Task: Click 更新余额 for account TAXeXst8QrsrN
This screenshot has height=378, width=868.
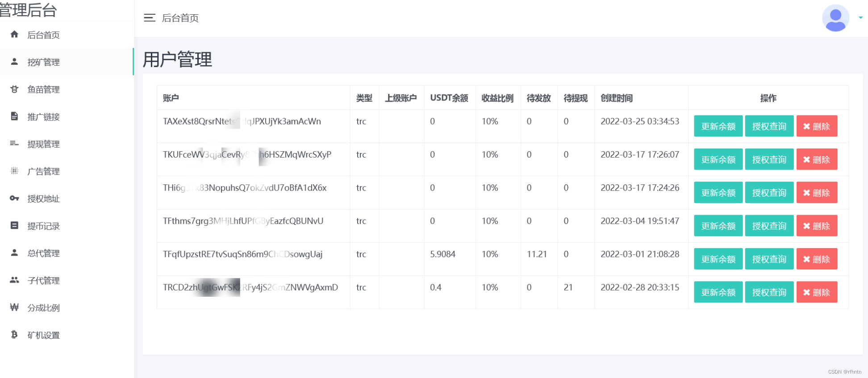Action: click(718, 126)
